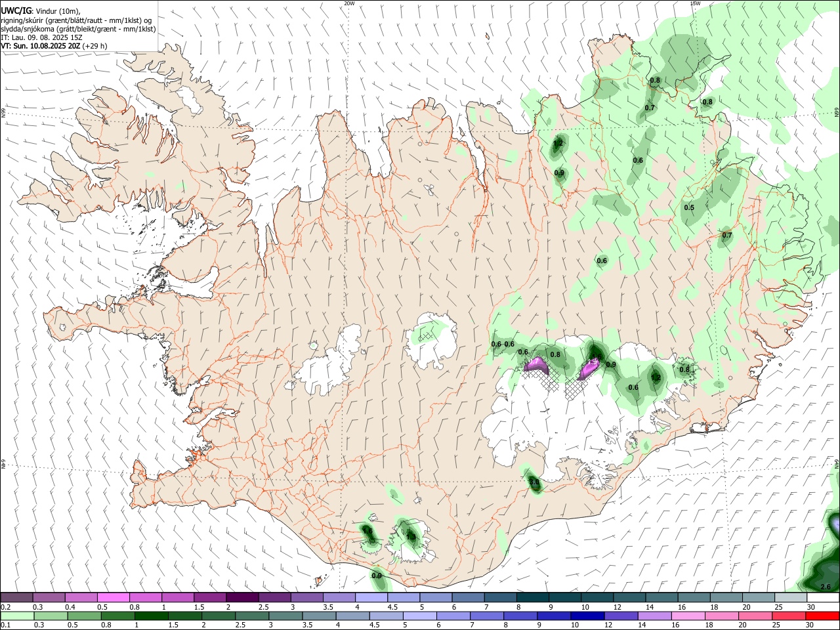Image resolution: width=840 pixels, height=630 pixels.
Task: Select the 'IT: Lau. 09. 08. 2025 15Z' line
Action: pyautogui.click(x=41, y=37)
